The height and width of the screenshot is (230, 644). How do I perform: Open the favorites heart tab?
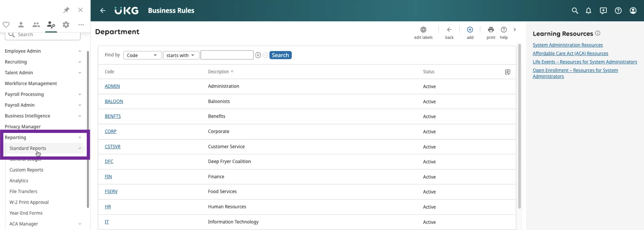[6, 25]
